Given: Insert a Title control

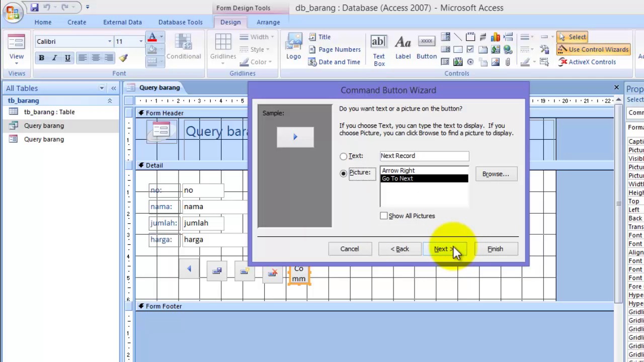Looking at the screenshot, I should pyautogui.click(x=319, y=37).
